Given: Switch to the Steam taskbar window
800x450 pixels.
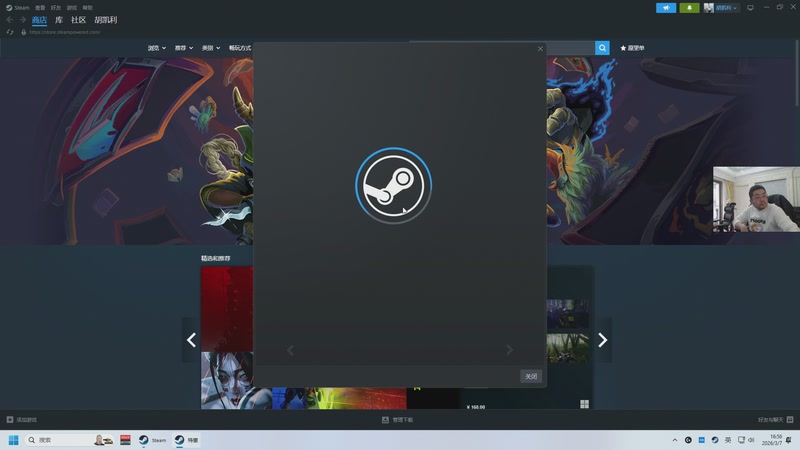Looking at the screenshot, I should pos(152,440).
